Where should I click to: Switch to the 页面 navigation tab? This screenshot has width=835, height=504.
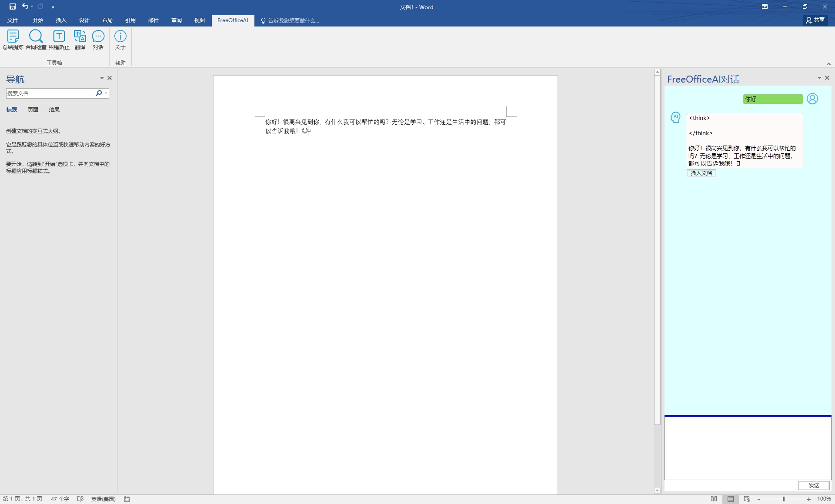click(33, 109)
